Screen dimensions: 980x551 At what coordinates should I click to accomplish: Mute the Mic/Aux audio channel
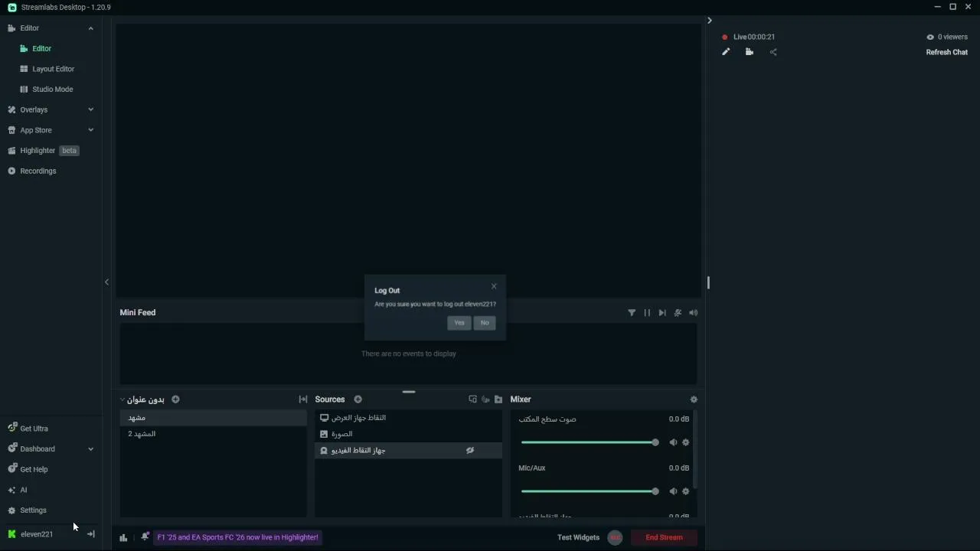[x=673, y=491]
